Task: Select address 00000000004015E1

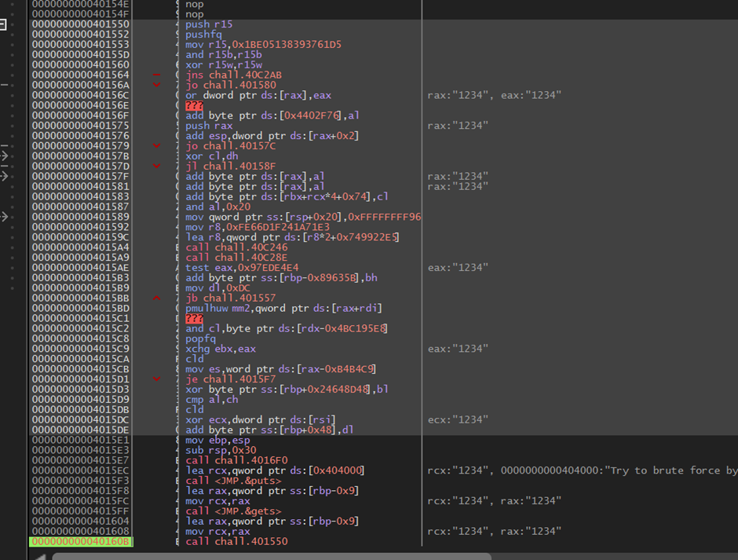Action: (x=81, y=441)
